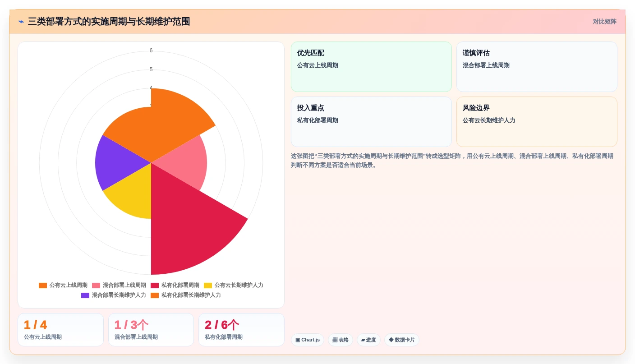Click the description paragraph starting with 这张图把
The image size is (635, 364).
coord(452,160)
